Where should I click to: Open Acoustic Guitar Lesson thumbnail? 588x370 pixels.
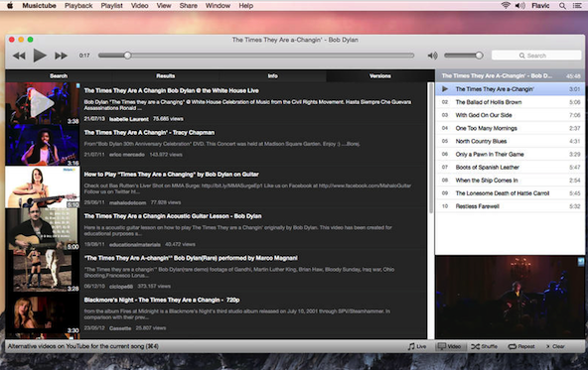[x=43, y=229]
